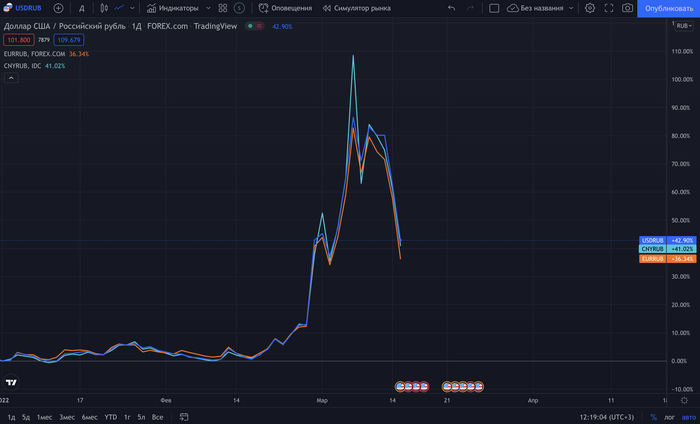Enter fullscreen mode via toolbar icon
The image size is (700, 424).
608,8
